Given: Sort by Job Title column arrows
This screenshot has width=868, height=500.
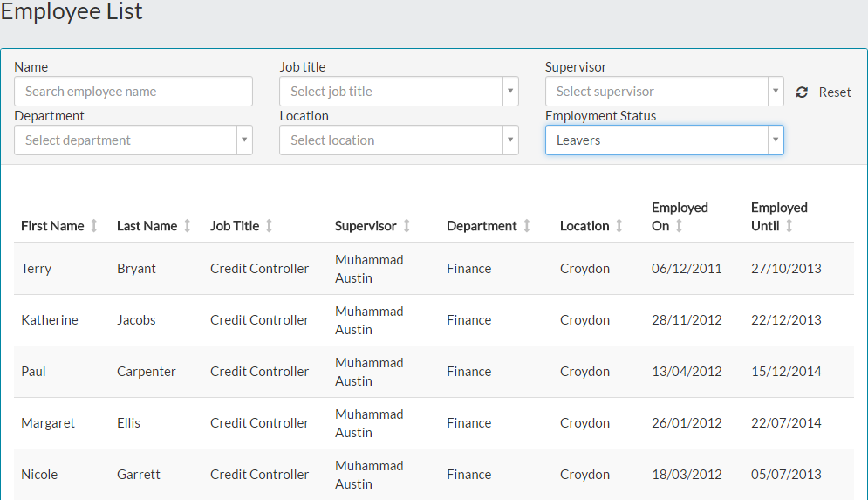Looking at the screenshot, I should [x=269, y=225].
